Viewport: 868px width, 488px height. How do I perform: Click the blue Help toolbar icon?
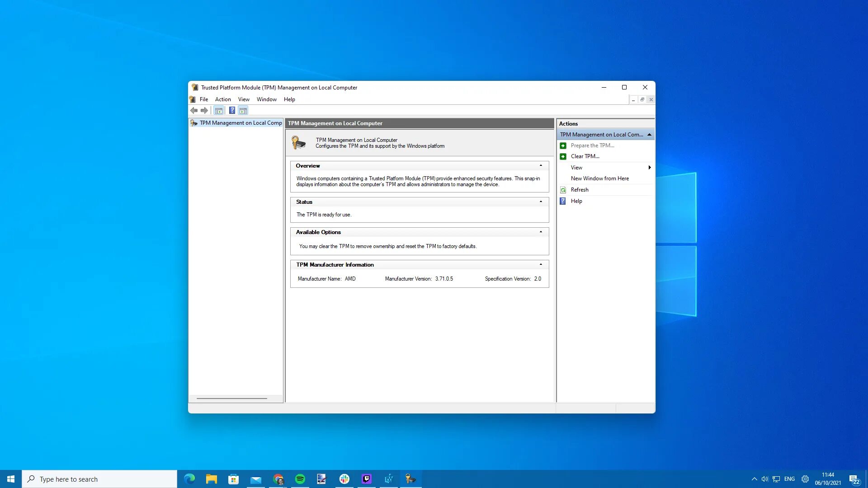[x=232, y=110]
